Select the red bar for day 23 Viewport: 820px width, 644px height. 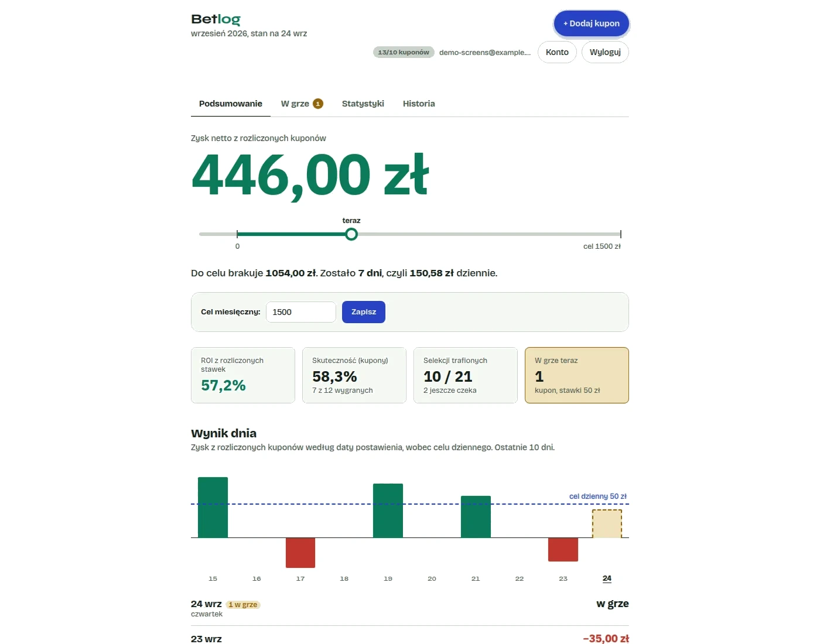[563, 549]
